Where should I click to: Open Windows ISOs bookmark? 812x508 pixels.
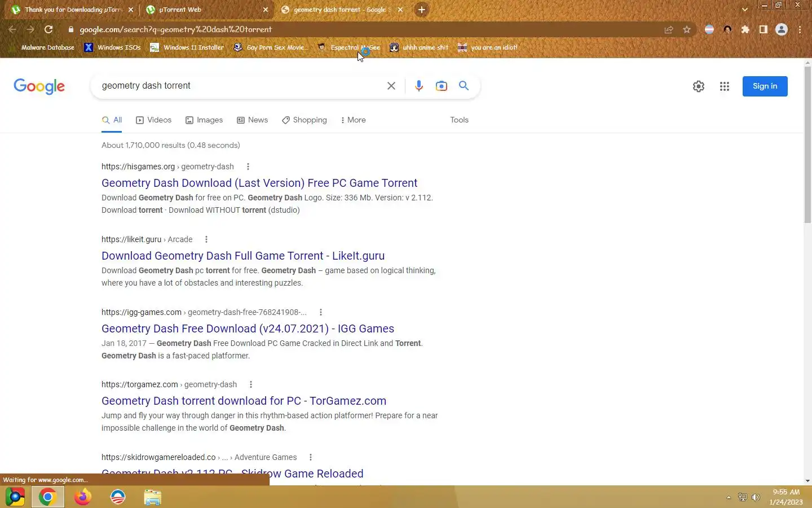(x=112, y=47)
